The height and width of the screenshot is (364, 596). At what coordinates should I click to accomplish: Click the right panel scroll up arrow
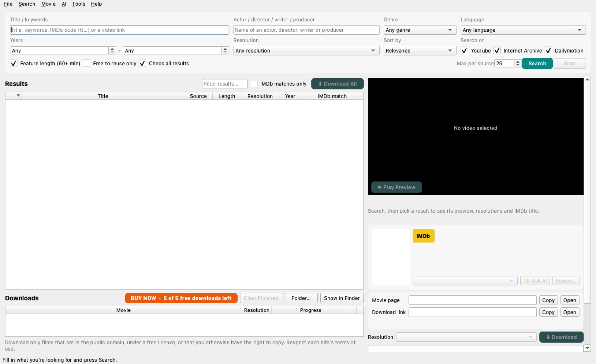pos(587,79)
